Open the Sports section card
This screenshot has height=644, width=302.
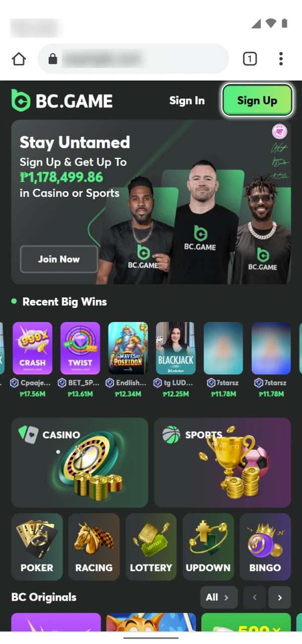[222, 462]
